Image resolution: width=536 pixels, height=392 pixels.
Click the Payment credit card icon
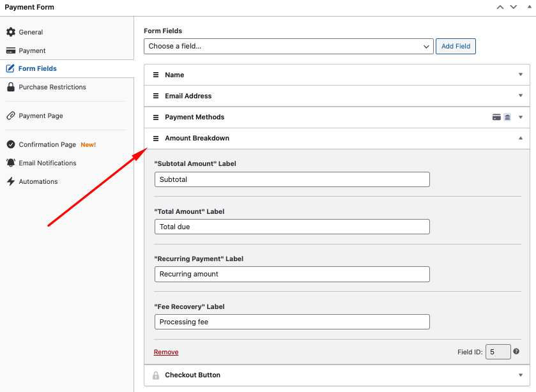pos(11,50)
